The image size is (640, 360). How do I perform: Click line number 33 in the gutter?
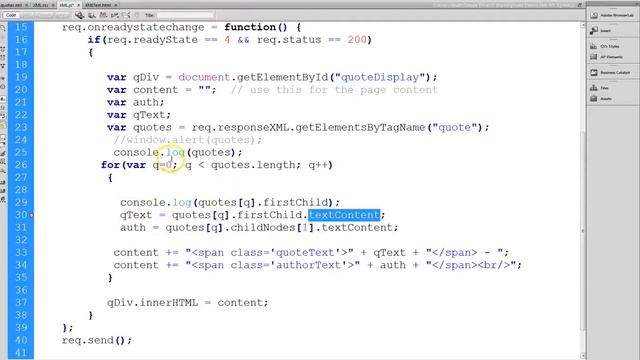coord(21,253)
